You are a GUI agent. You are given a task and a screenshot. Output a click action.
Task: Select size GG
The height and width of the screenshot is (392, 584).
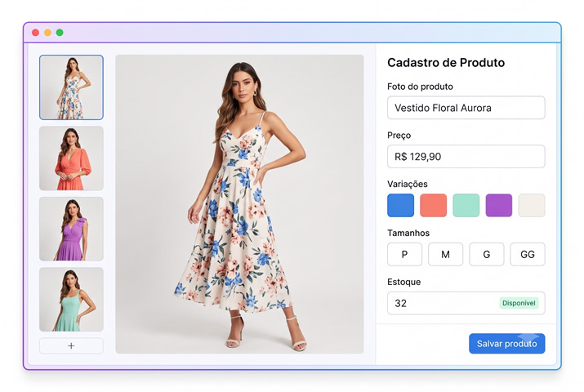coord(528,254)
